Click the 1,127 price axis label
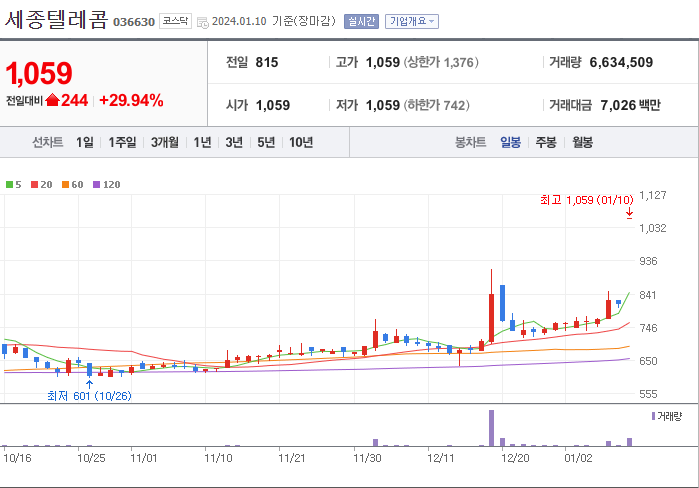Image resolution: width=699 pixels, height=488 pixels. point(653,195)
